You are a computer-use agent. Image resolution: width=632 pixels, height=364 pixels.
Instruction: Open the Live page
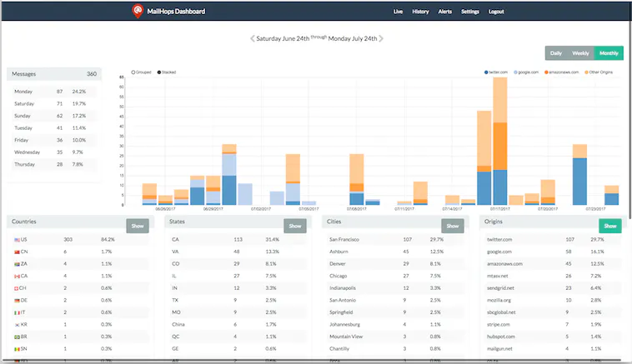(398, 12)
